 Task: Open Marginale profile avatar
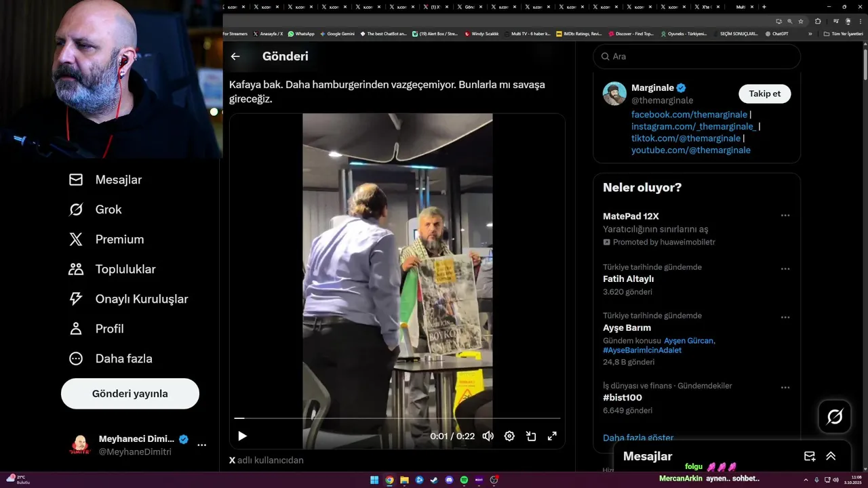tap(614, 94)
